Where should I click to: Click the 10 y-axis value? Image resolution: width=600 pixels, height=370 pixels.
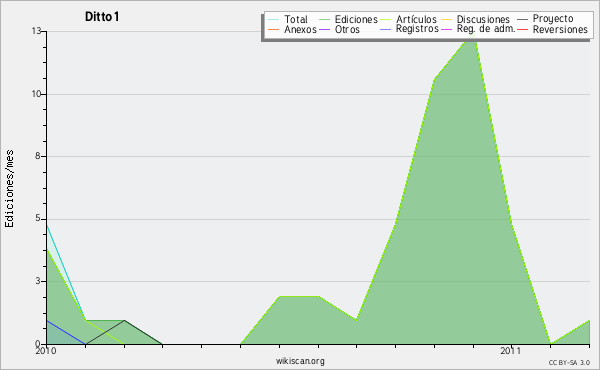click(x=36, y=94)
